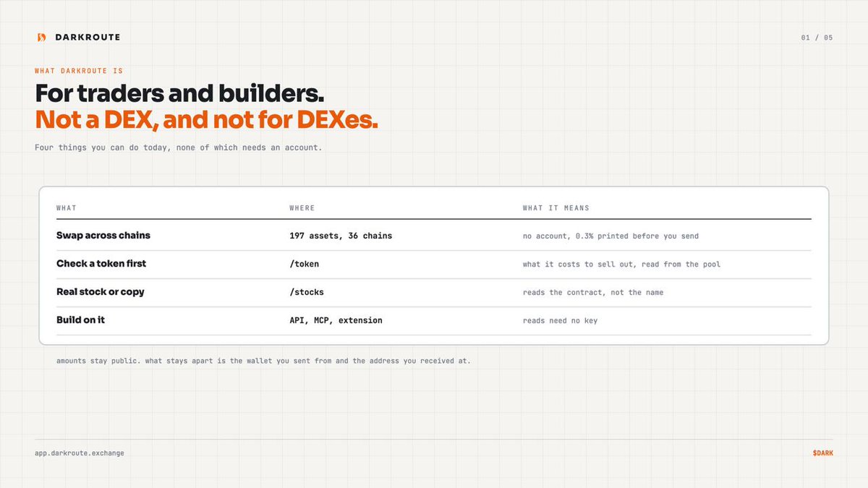
Task: Click the WHAT column header
Action: click(67, 208)
